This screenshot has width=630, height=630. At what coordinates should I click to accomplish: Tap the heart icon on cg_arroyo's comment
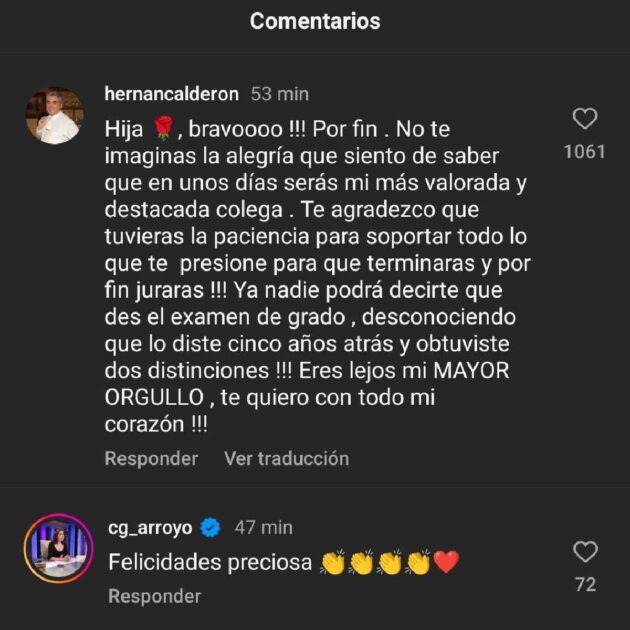[x=585, y=552]
